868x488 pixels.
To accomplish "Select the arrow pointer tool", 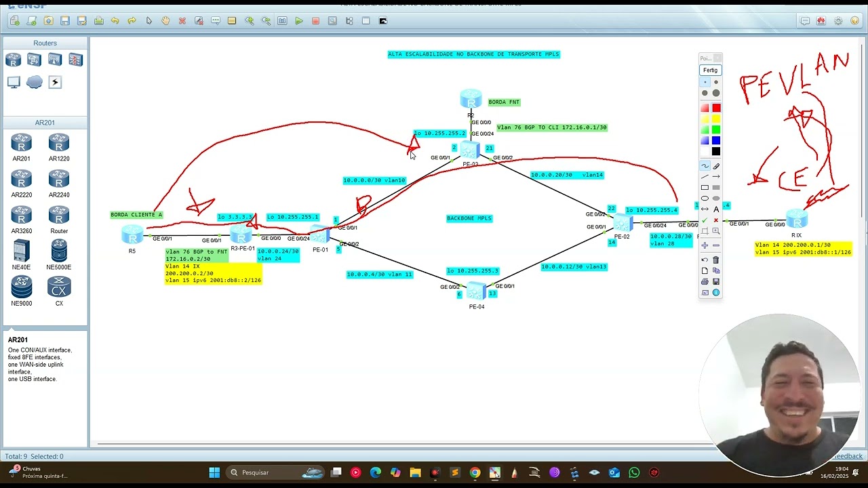I will tap(149, 21).
